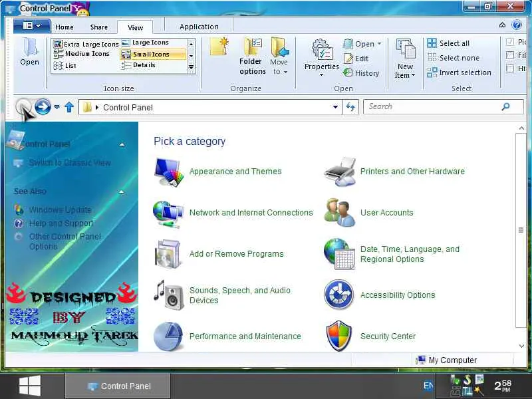
Task: Select Medium Icons view
Action: (82, 54)
